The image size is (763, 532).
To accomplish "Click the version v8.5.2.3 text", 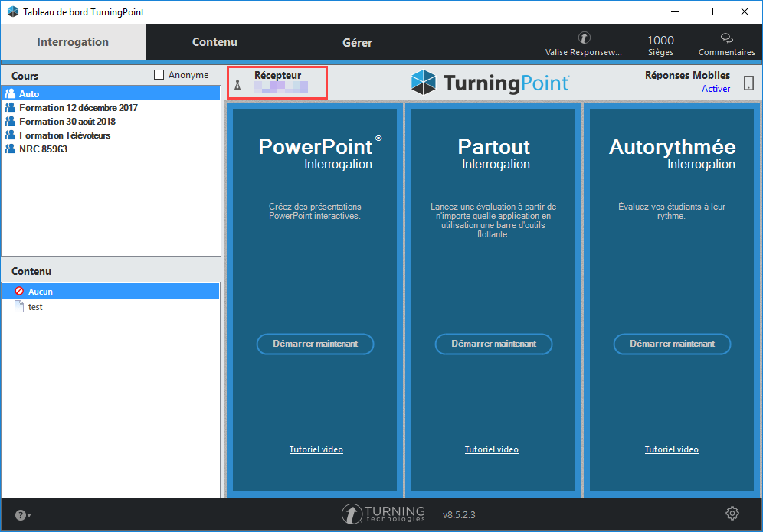I will [459, 514].
